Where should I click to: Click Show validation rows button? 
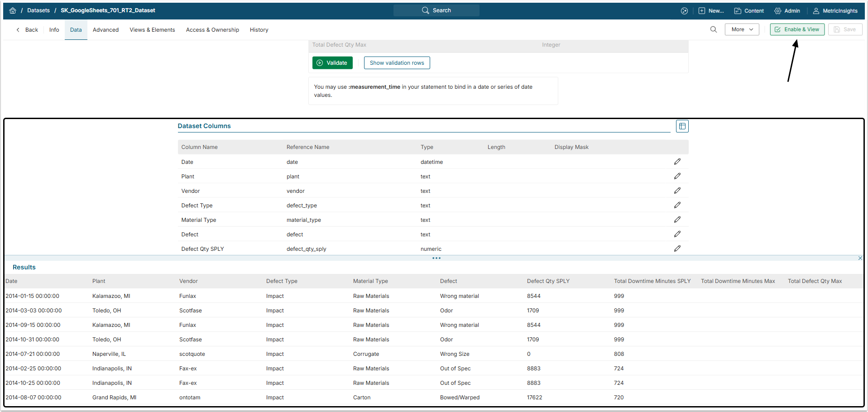397,63
